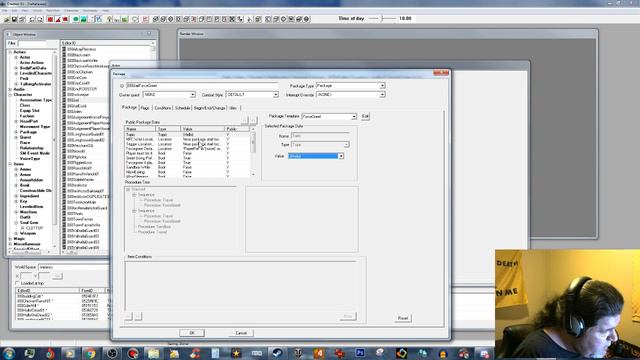Click OK in the Package dialog
This screenshot has width=640, height=360.
192,333
